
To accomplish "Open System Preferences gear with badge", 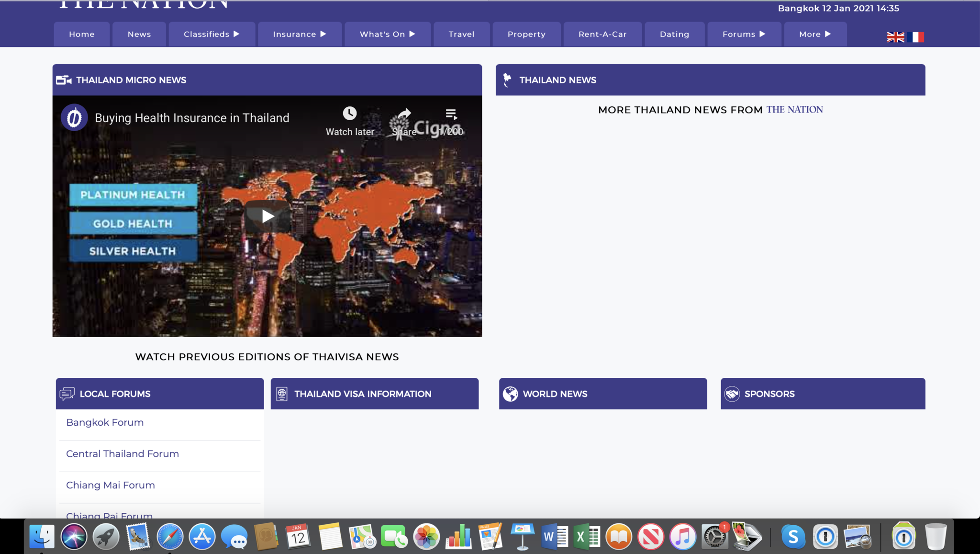I will pyautogui.click(x=714, y=536).
